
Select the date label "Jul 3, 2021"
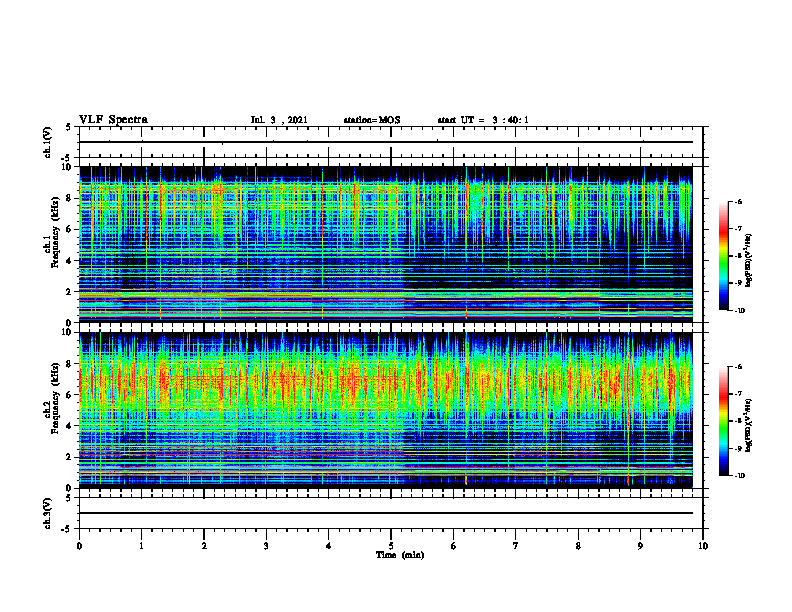[279, 120]
